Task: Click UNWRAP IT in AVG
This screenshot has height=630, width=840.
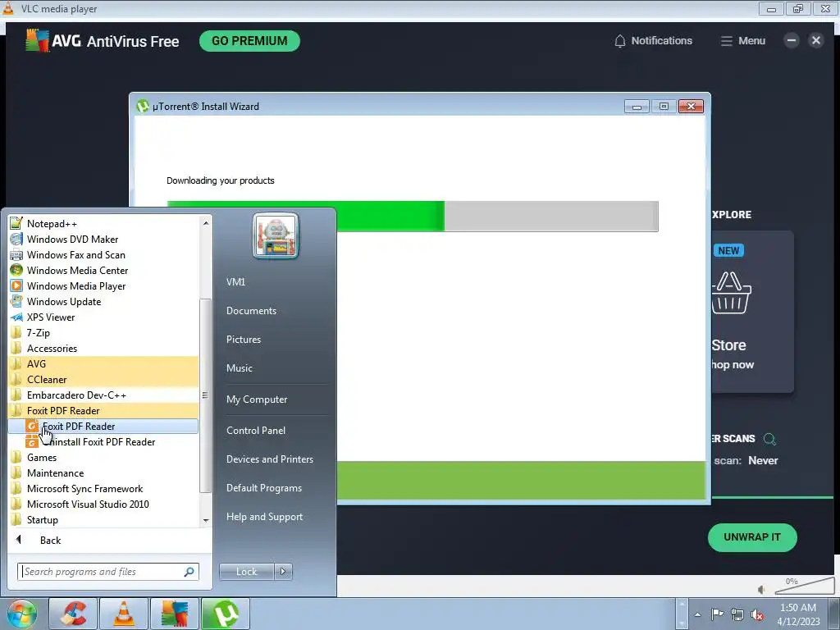Action: [752, 537]
